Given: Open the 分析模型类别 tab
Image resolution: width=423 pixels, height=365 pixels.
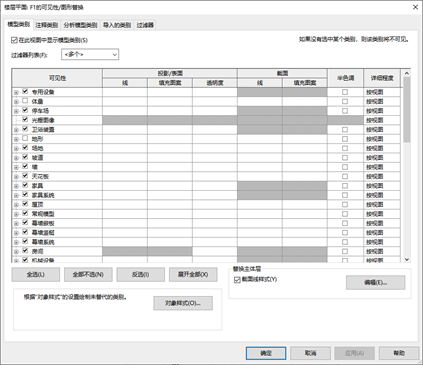Looking at the screenshot, I should (x=80, y=25).
